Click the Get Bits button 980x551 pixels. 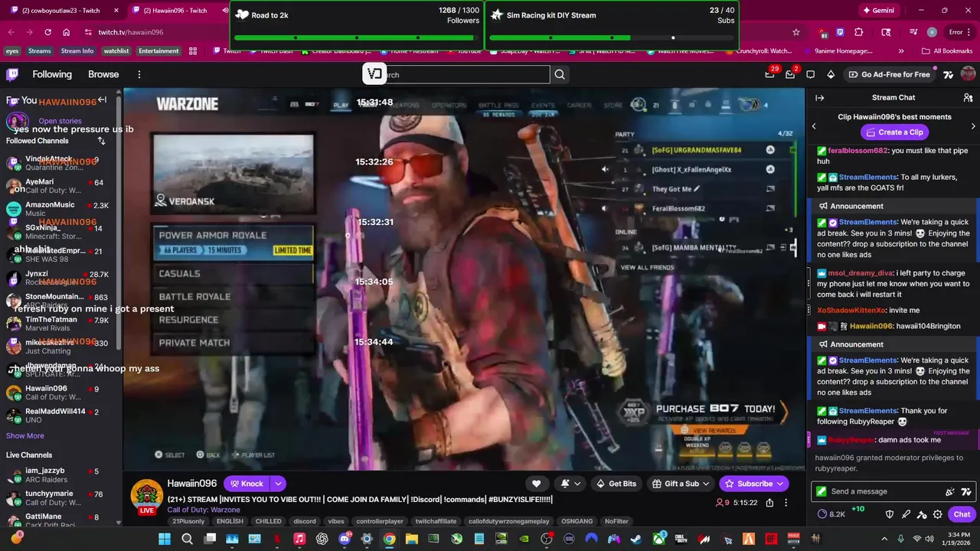[616, 484]
